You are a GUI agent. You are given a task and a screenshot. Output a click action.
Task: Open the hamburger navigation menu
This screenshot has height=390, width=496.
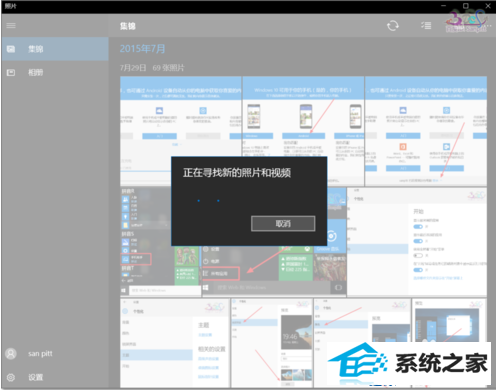tap(11, 26)
